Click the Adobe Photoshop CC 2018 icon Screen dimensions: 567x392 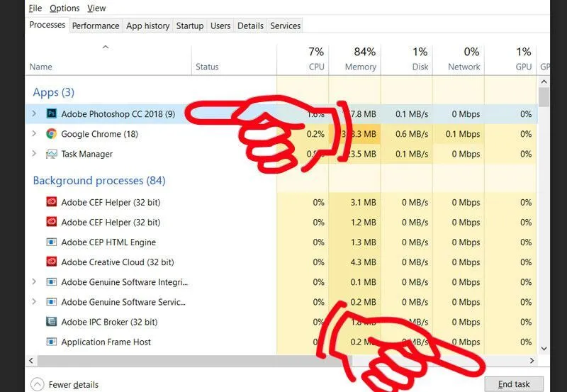[51, 113]
